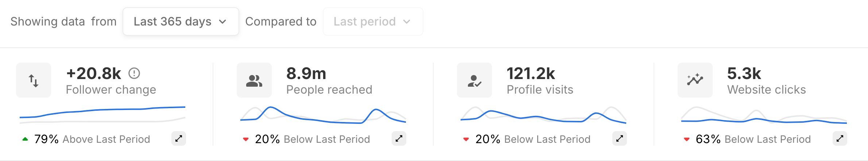Open the Last 365 days dropdown

coord(181,21)
